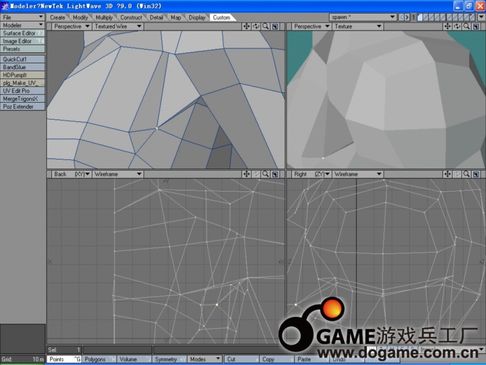Open the Perspective dropdown above Textured Wire view
The height and width of the screenshot is (365, 486).
72,26
